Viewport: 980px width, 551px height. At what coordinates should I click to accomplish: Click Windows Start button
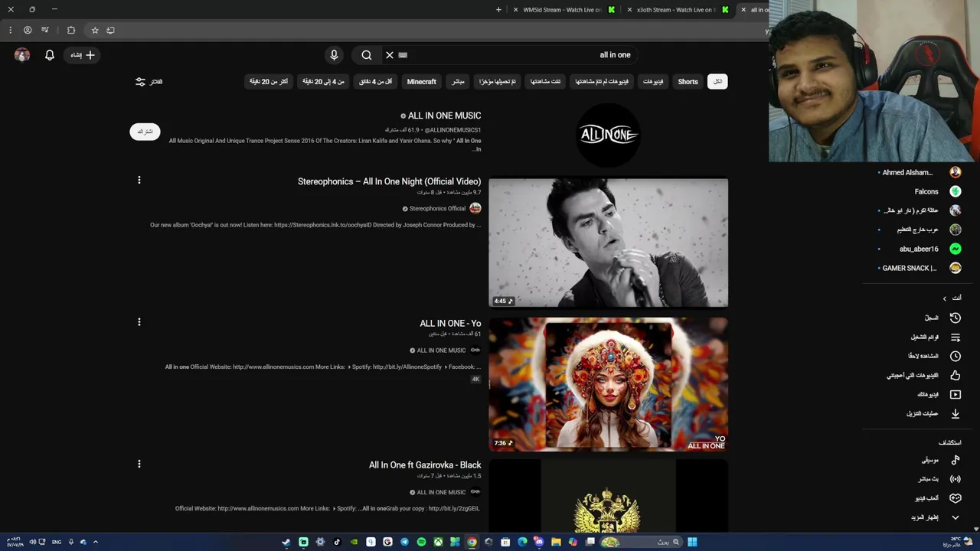click(692, 542)
